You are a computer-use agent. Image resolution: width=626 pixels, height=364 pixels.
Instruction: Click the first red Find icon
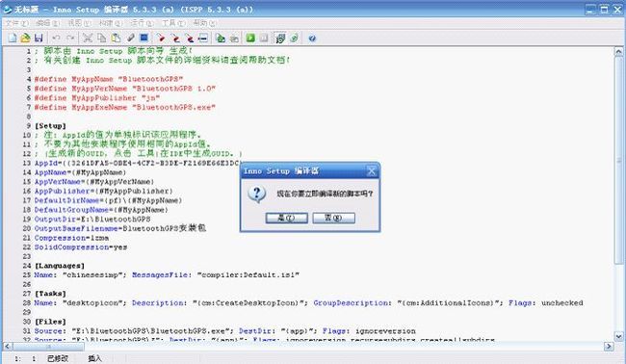[161, 39]
